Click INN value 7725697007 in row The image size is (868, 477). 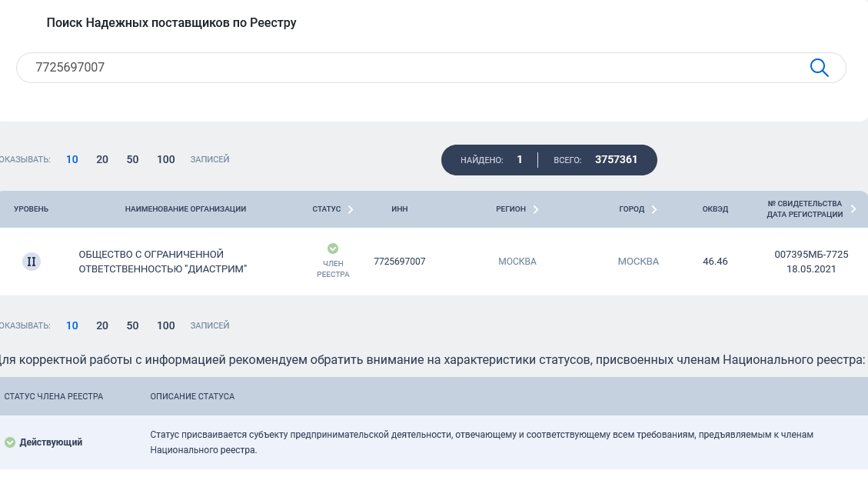pos(400,262)
